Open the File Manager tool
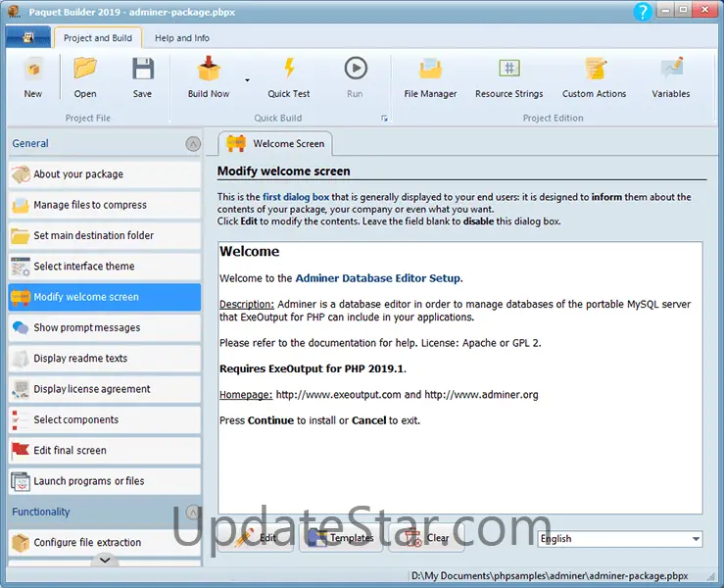 [430, 76]
